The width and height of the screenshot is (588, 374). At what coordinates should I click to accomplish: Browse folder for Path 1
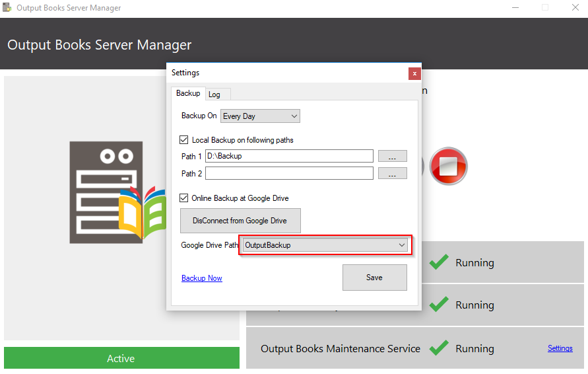[392, 156]
